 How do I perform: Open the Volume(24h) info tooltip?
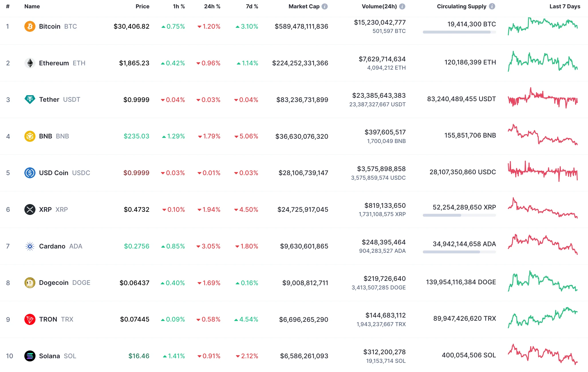click(x=402, y=6)
